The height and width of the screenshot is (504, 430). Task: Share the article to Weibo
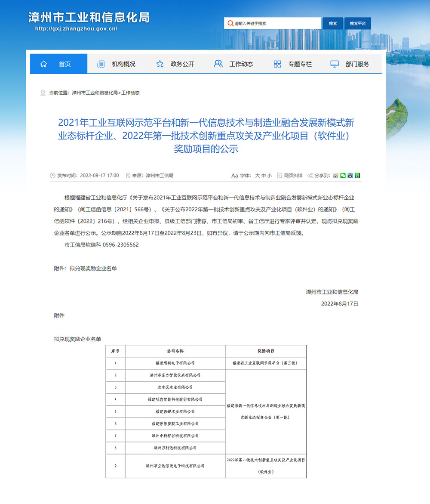(x=335, y=176)
